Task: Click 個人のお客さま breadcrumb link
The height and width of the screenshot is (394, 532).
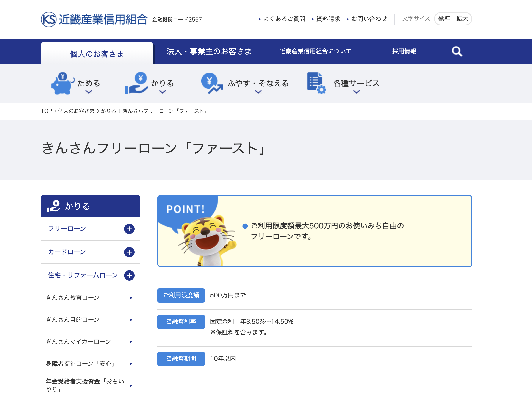Action: click(76, 111)
